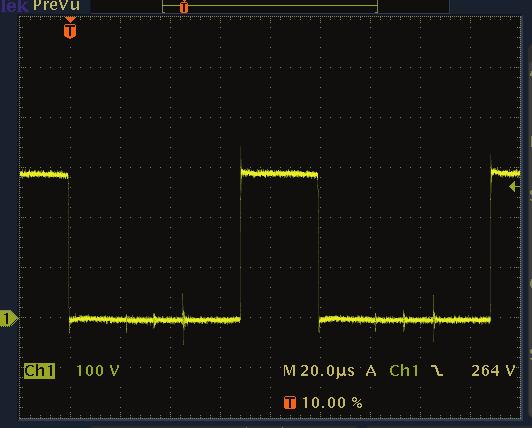Image resolution: width=532 pixels, height=428 pixels.
Task: Click the M 20.0µs timebase readout
Action: click(x=319, y=371)
